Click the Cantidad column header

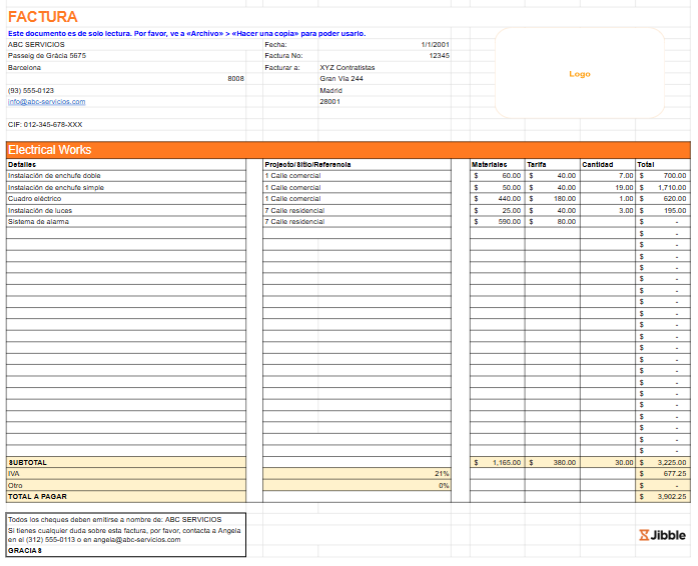(x=598, y=164)
